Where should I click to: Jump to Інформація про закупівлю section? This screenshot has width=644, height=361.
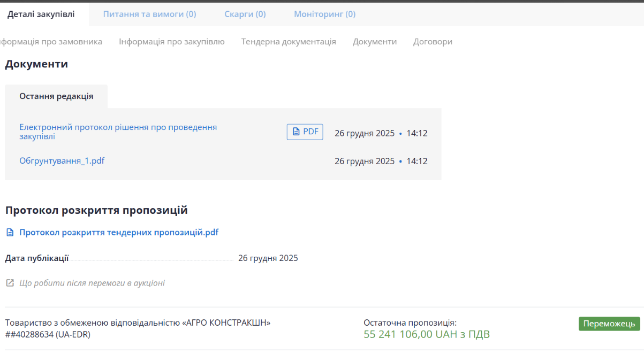point(171,42)
